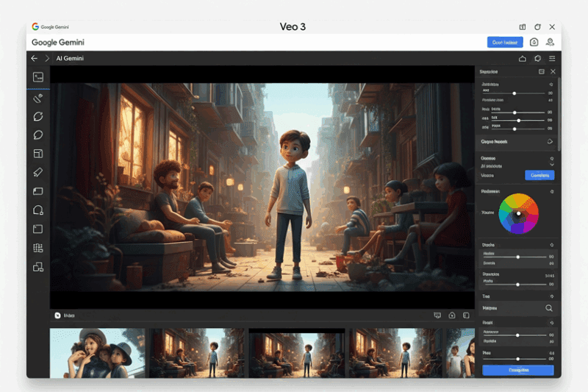Click the gear icon of color wheel section
Screen dimensions: 588x392
(552, 192)
